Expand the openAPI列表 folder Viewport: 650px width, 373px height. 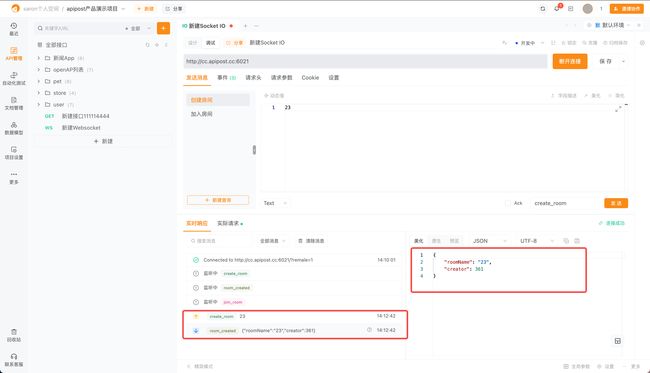coord(39,70)
